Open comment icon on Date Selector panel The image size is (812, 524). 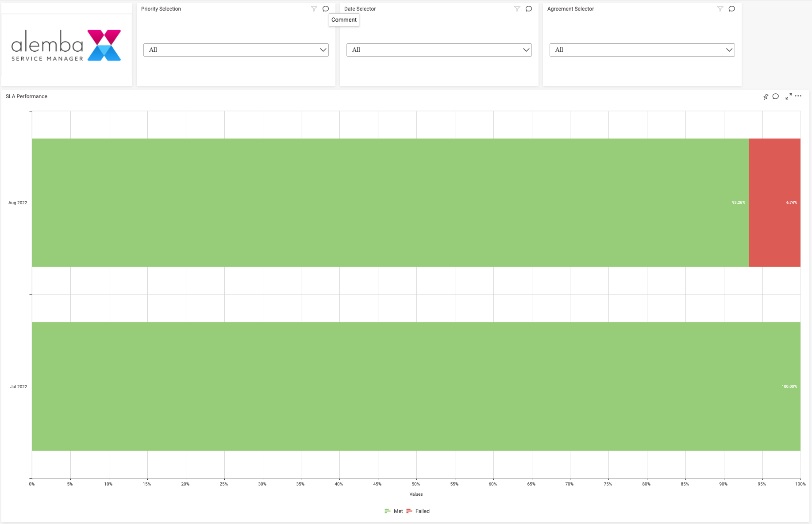click(529, 9)
